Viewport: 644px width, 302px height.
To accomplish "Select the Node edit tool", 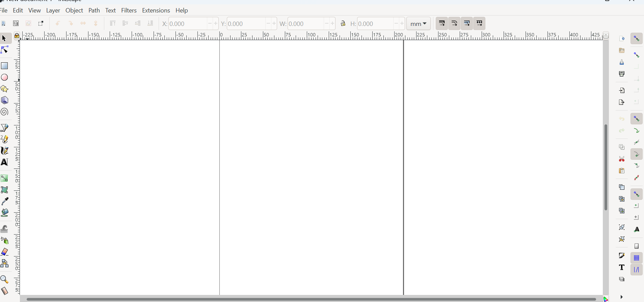I will (x=4, y=50).
